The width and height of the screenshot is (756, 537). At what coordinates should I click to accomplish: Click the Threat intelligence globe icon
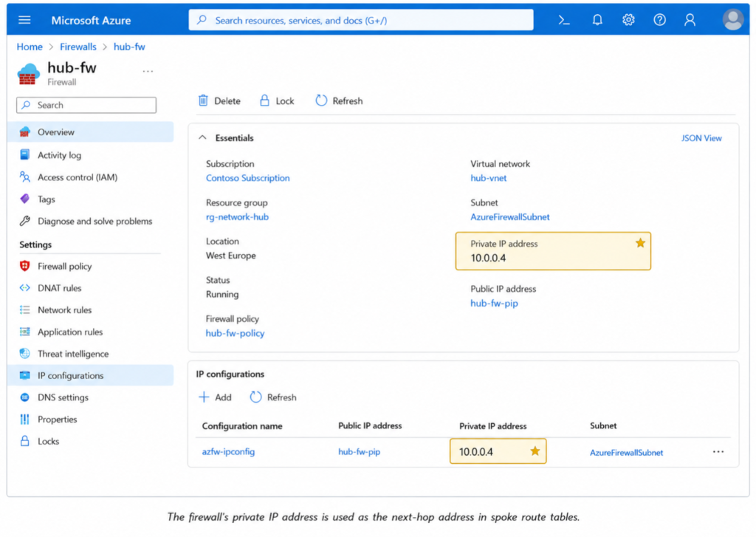coord(24,353)
